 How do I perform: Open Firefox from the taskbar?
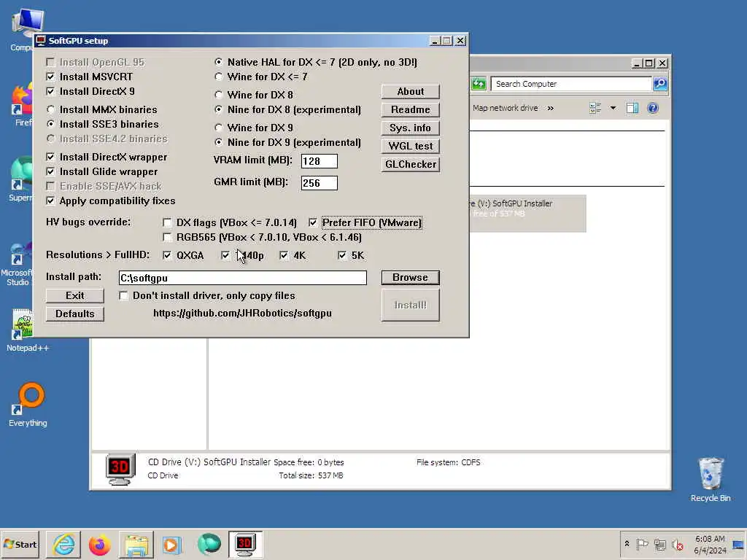coord(99,545)
